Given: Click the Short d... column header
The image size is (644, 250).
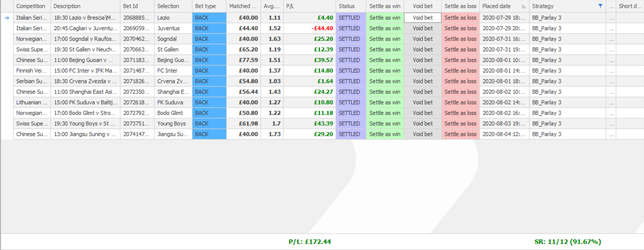Looking at the screenshot, I should tap(630, 6).
